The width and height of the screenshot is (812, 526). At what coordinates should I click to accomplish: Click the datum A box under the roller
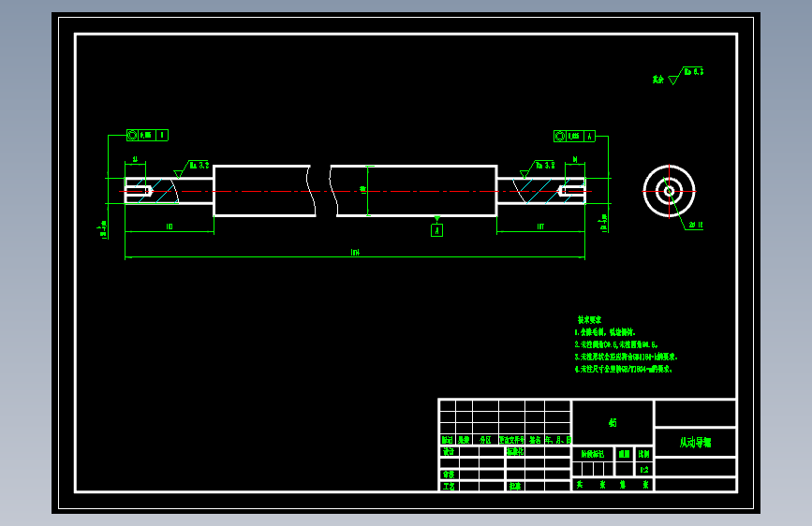(436, 230)
